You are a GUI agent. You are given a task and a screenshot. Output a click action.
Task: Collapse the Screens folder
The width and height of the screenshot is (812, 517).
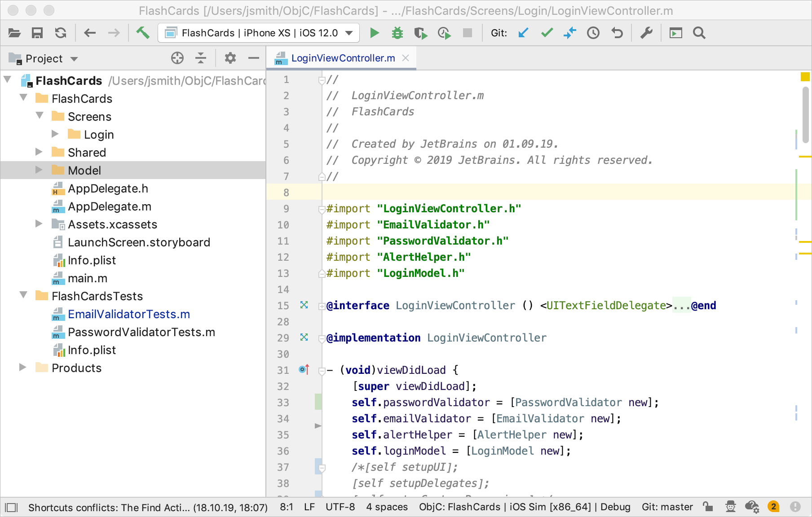pos(40,116)
